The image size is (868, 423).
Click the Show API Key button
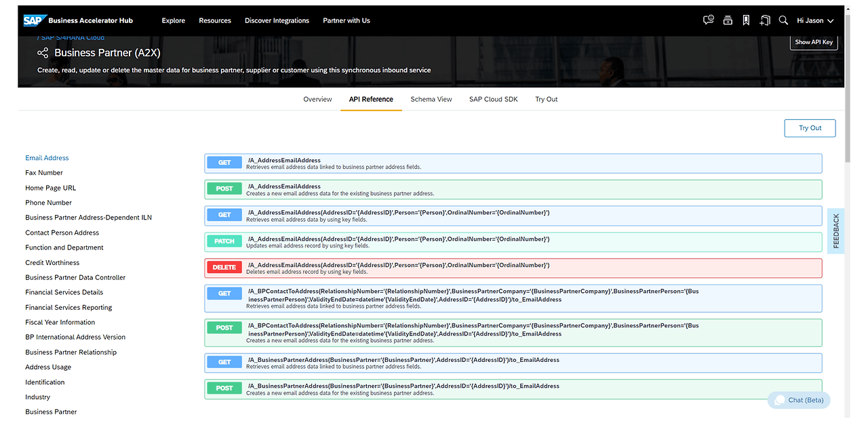[x=814, y=42]
